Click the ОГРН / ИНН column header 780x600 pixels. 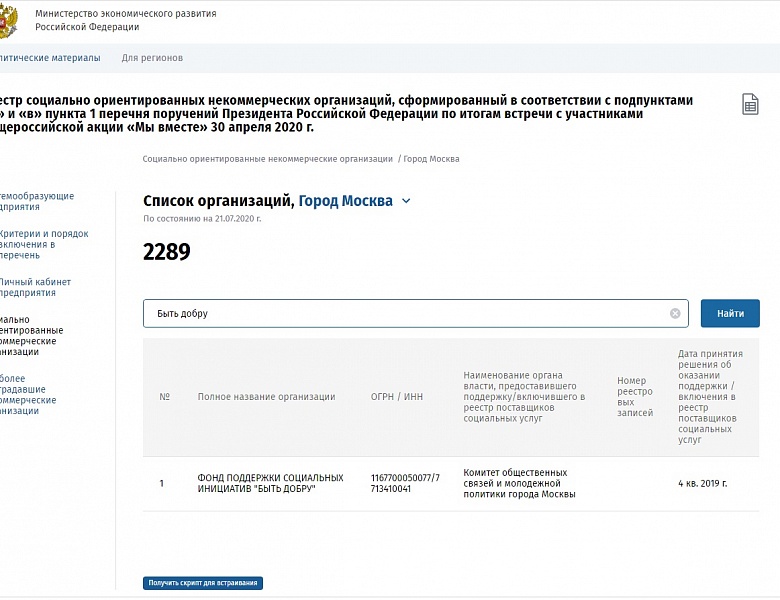(x=396, y=397)
